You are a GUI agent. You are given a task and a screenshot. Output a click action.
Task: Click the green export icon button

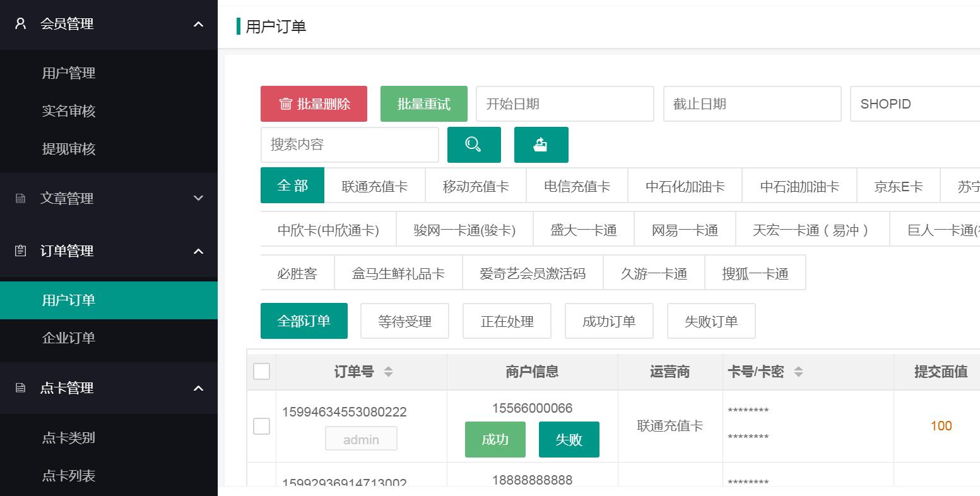pyautogui.click(x=541, y=145)
